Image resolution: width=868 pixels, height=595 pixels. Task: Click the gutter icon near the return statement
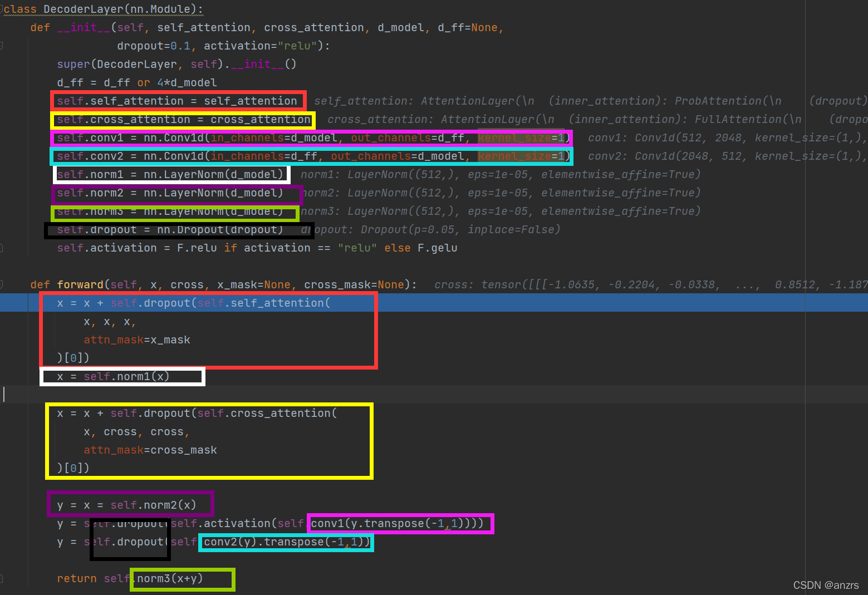[x=3, y=578]
